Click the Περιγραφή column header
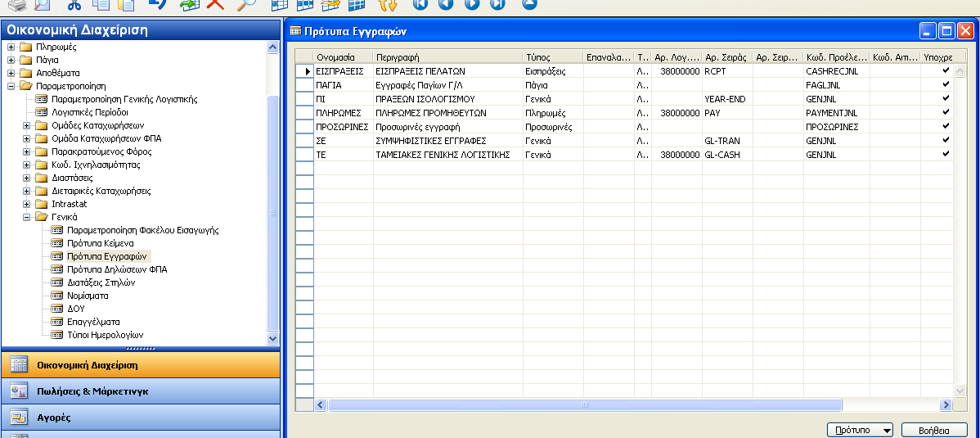This screenshot has width=980, height=438. click(x=448, y=57)
